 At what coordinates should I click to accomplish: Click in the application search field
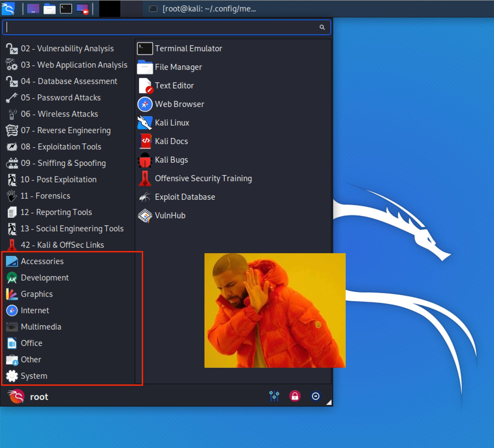161,27
